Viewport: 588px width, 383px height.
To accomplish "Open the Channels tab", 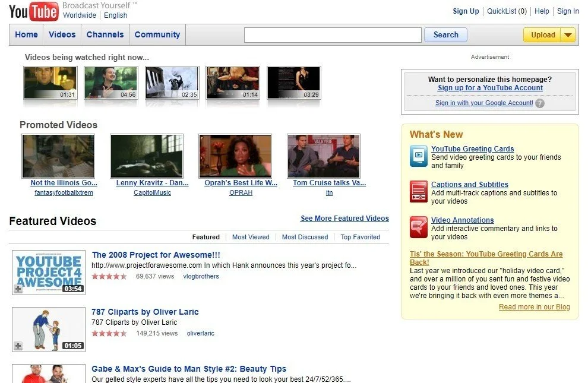I will click(x=105, y=34).
